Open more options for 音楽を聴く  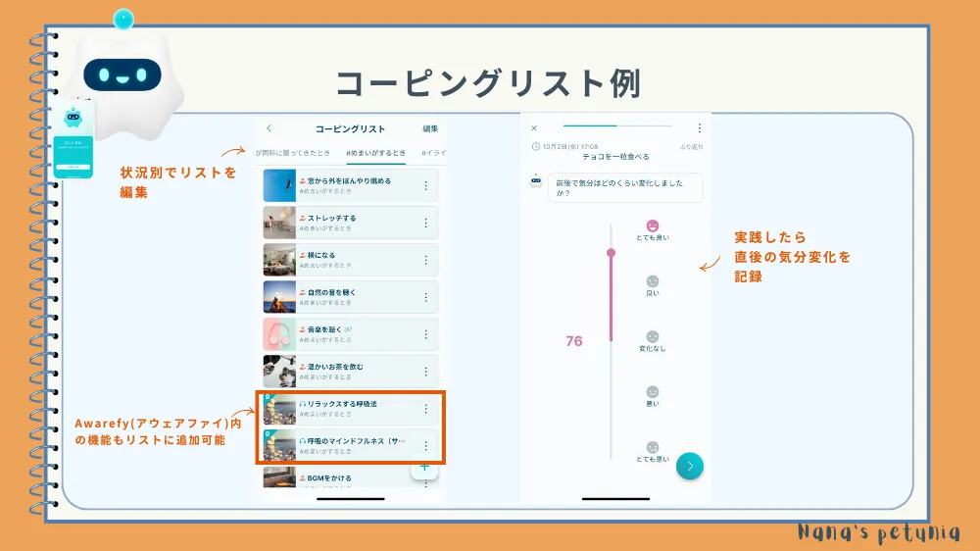425,334
